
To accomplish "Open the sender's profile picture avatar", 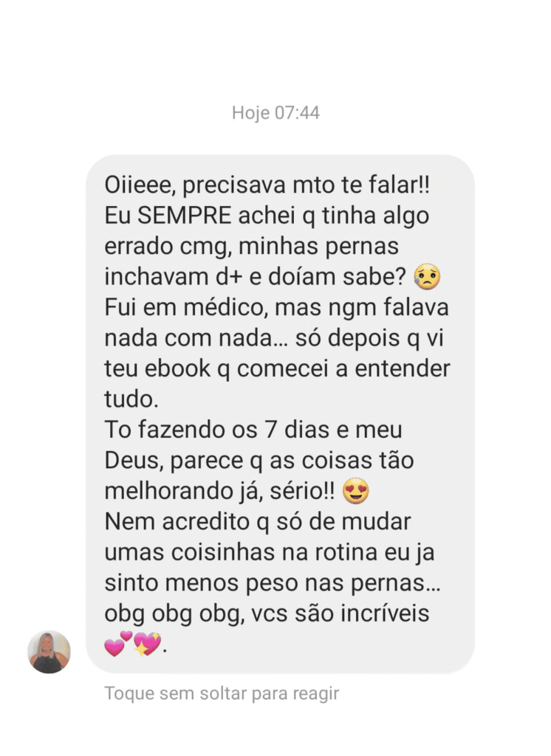I will click(x=49, y=652).
